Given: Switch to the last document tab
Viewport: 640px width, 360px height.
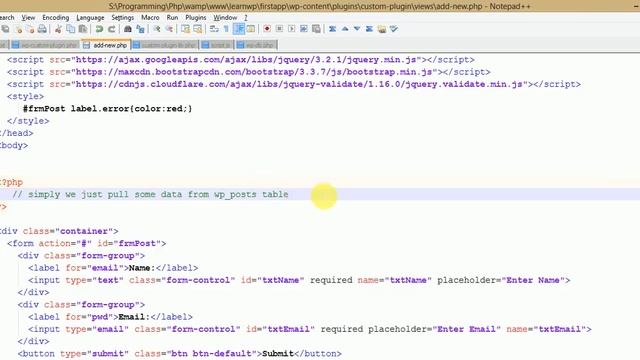Looking at the screenshot, I should (256, 45).
